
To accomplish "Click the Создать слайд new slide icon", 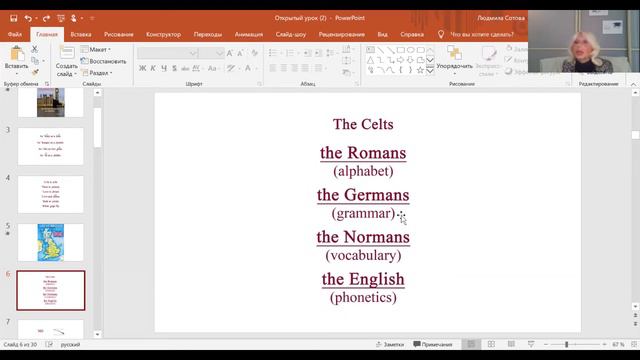I will point(67,53).
